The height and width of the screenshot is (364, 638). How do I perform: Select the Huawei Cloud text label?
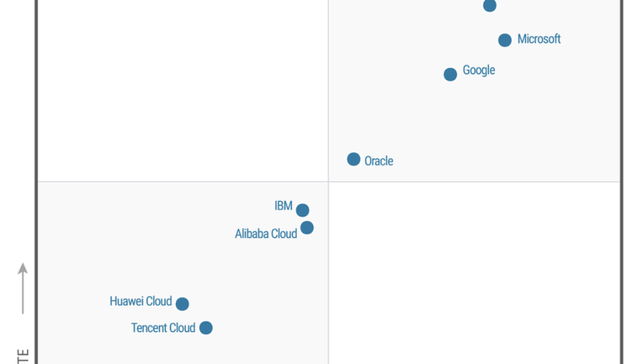[141, 301]
